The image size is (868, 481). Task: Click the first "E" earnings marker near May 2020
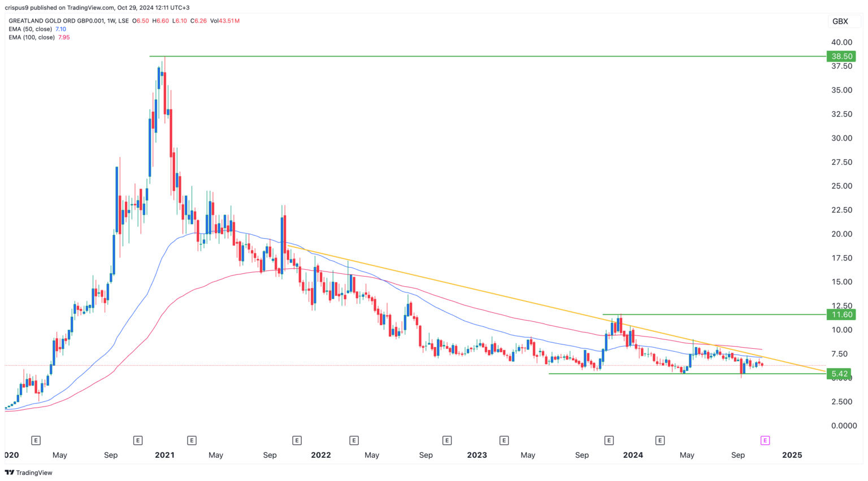coord(36,440)
